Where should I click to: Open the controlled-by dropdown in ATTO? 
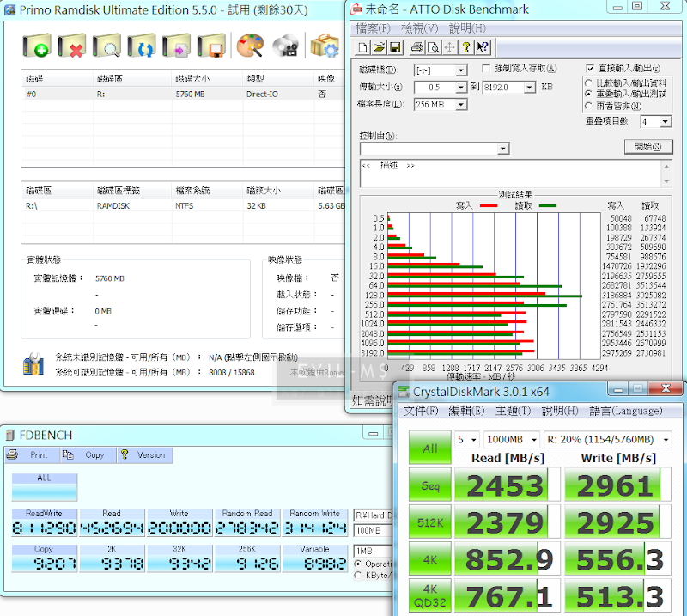coord(503,149)
